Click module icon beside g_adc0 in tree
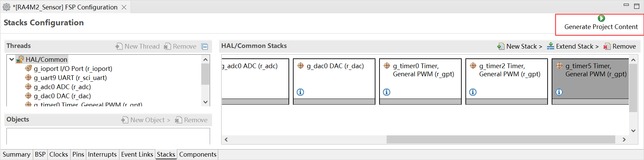 (28, 86)
